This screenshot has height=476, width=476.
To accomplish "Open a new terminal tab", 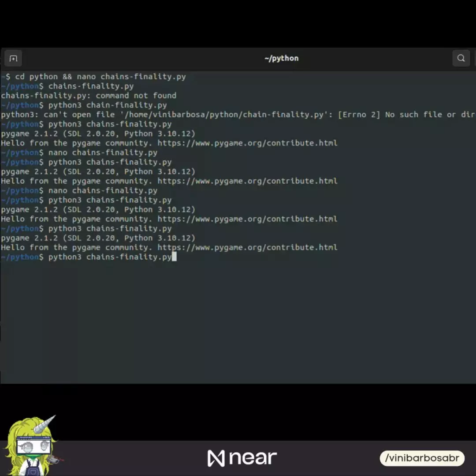I will tap(13, 58).
